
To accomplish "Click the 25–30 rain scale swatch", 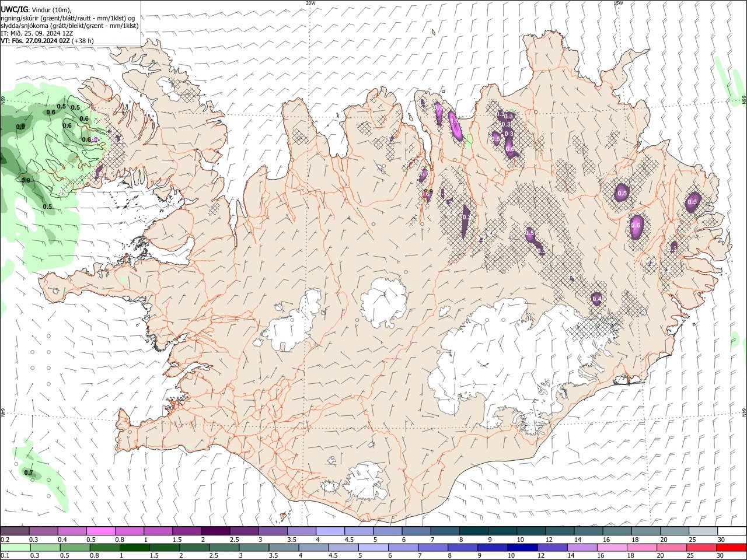I will pyautogui.click(x=701, y=547).
